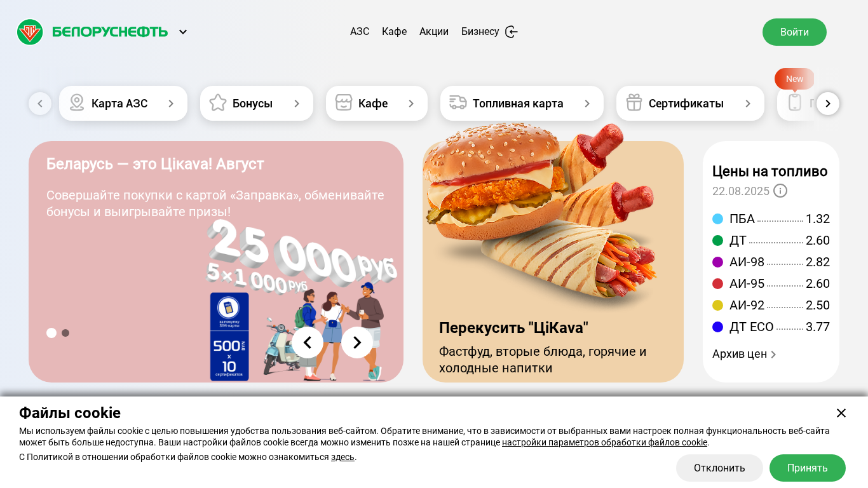The height and width of the screenshot is (488, 868).
Task: Open Архив цен price archive link
Action: 745,354
